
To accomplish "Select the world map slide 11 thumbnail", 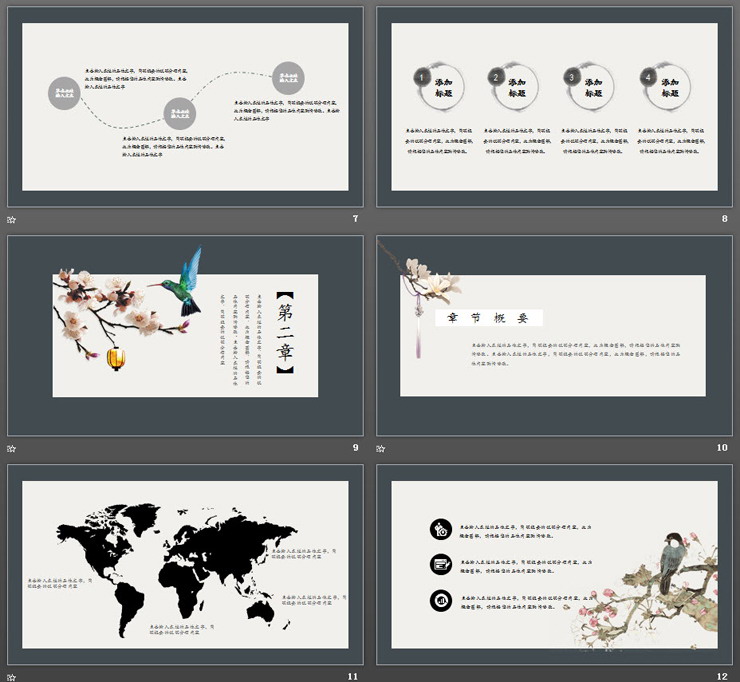I will click(x=185, y=563).
